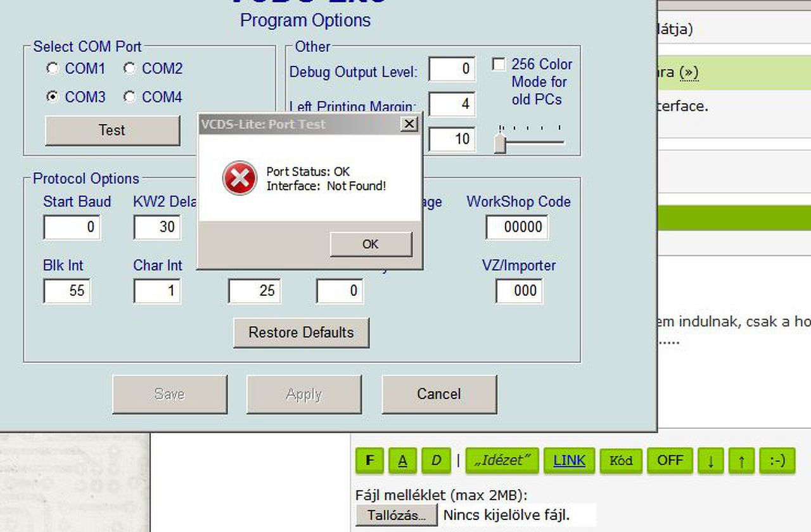Image resolution: width=811 pixels, height=532 pixels.
Task: Focus the WorkShop Code field
Action: tap(517, 227)
